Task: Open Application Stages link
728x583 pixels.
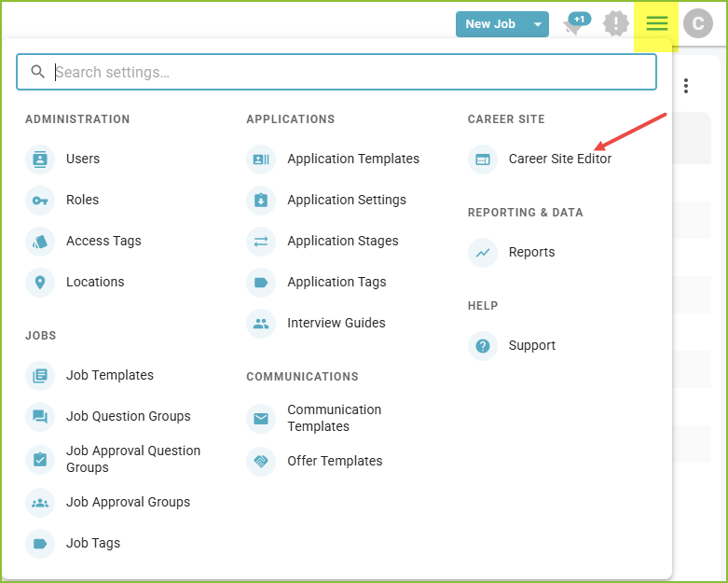Action: pos(343,241)
